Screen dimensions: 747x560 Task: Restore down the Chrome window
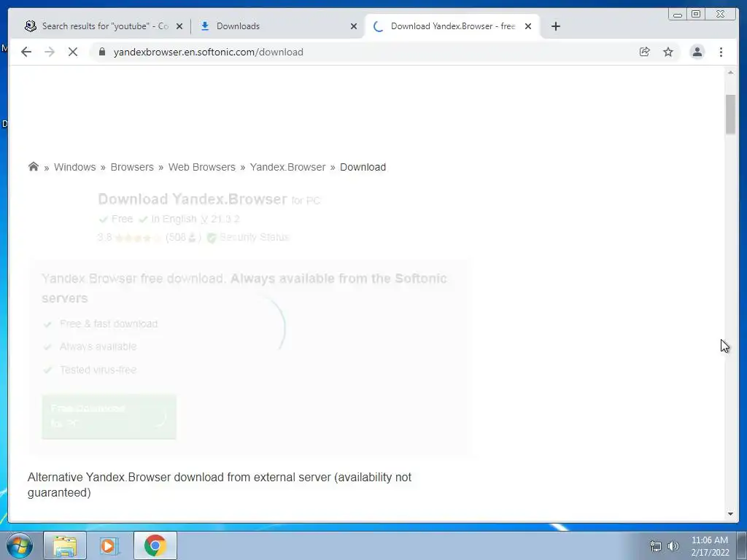click(x=695, y=15)
